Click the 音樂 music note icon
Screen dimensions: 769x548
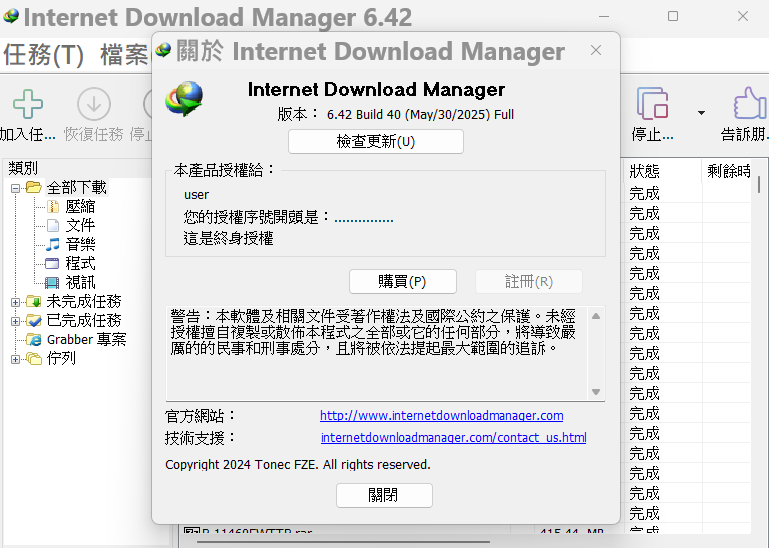(x=52, y=244)
